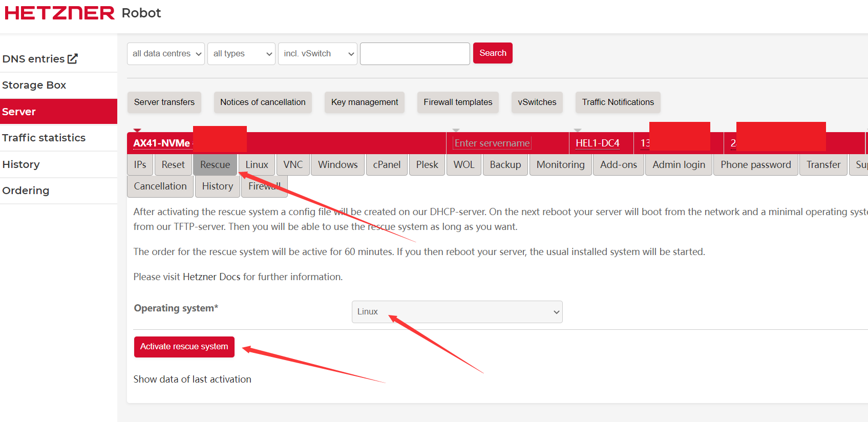The height and width of the screenshot is (422, 868).
Task: Switch to the VNC tab
Action: (x=293, y=165)
